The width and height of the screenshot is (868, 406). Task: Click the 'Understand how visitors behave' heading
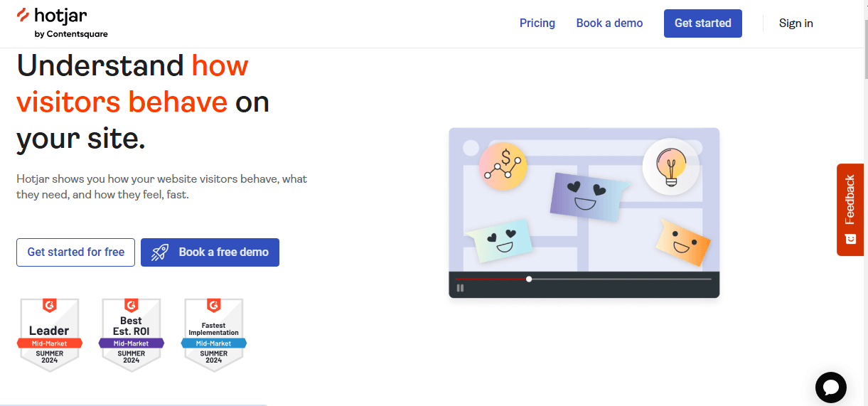click(143, 102)
